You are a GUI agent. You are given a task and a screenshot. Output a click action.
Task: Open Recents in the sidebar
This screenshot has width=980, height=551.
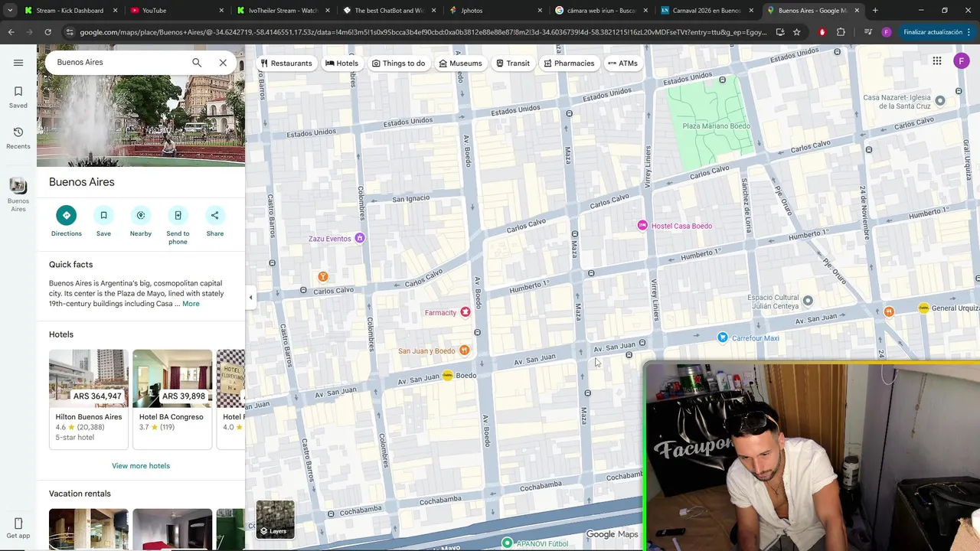coord(18,138)
